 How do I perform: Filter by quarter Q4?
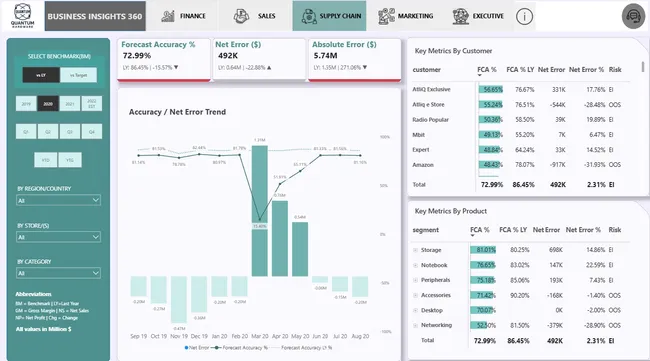(x=92, y=131)
